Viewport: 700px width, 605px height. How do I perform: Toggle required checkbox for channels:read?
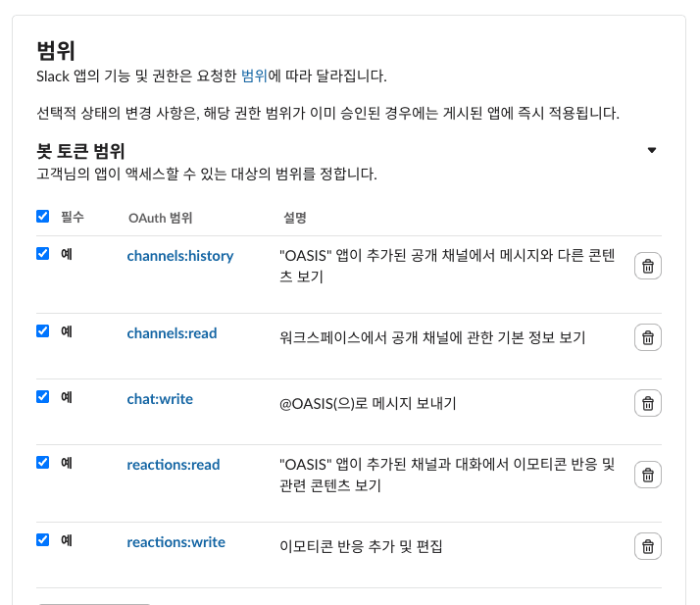(43, 331)
